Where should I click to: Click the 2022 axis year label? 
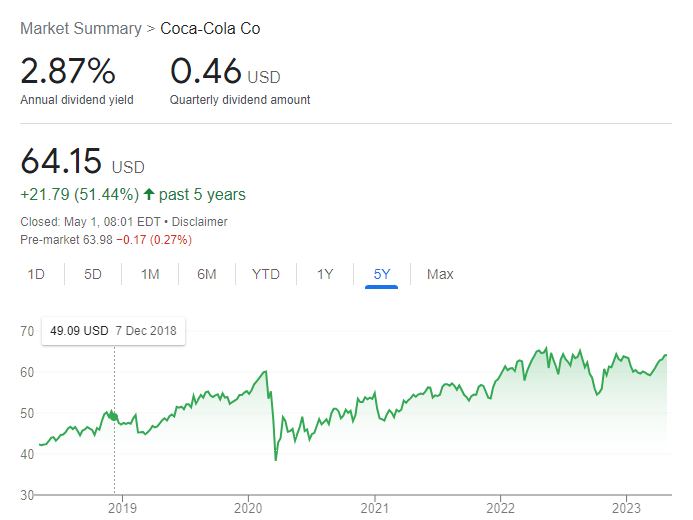click(x=500, y=508)
